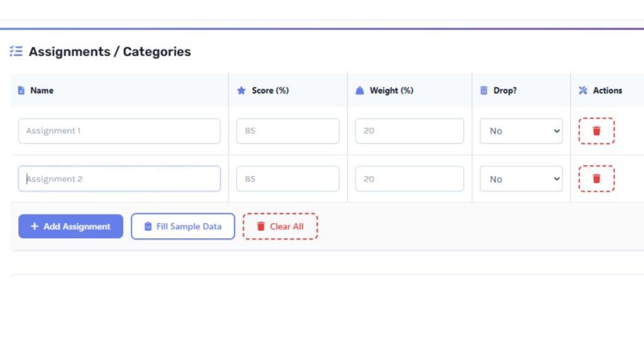Delete the first assignment row
Image resolution: width=644 pixels, height=337 pixels.
[x=596, y=131]
